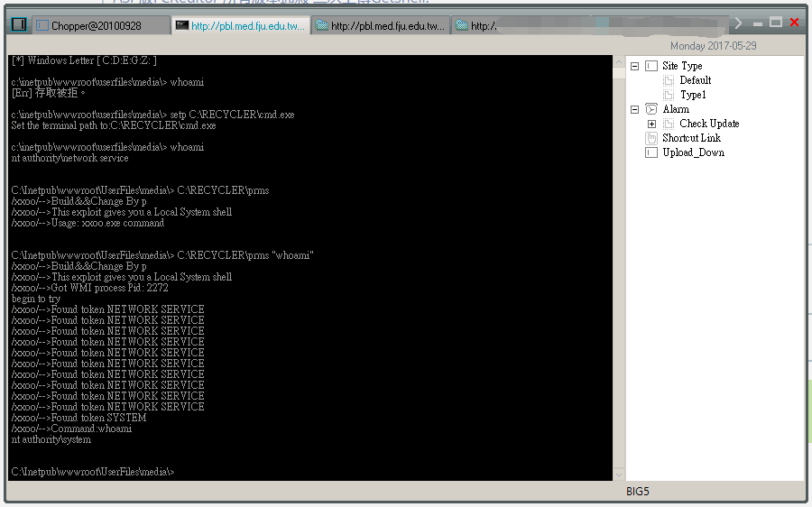Viewport: 812px width, 507px height.
Task: Click the 'Got WMI process Pid: 2272' line
Action: 89,288
